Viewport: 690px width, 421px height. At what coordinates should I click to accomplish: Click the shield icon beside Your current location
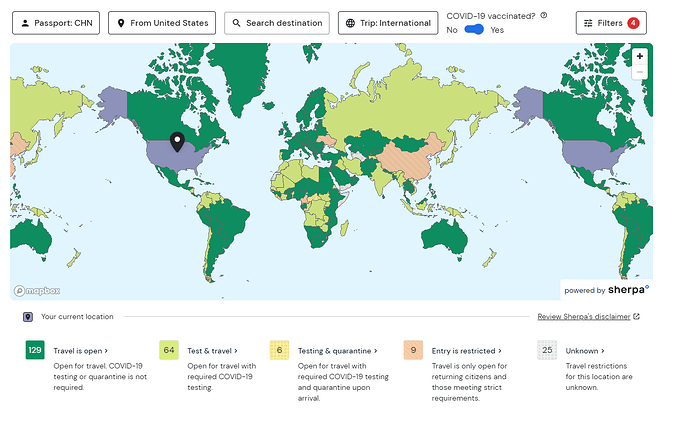pyautogui.click(x=28, y=316)
